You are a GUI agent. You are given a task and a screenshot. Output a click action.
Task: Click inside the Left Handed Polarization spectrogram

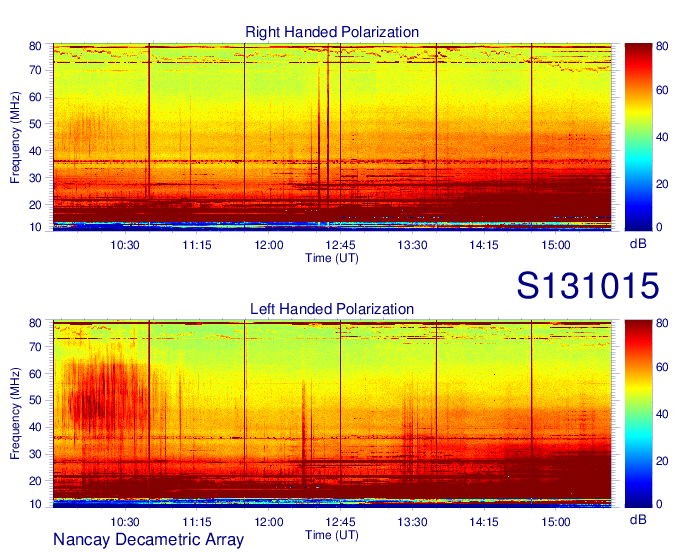(332, 414)
